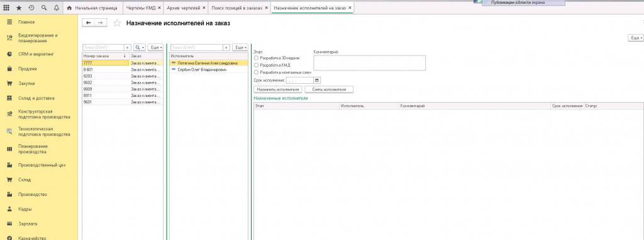Viewport: 644px width, 240px height.
Task: Select stage Разработка 3D модели
Action: tap(257, 58)
